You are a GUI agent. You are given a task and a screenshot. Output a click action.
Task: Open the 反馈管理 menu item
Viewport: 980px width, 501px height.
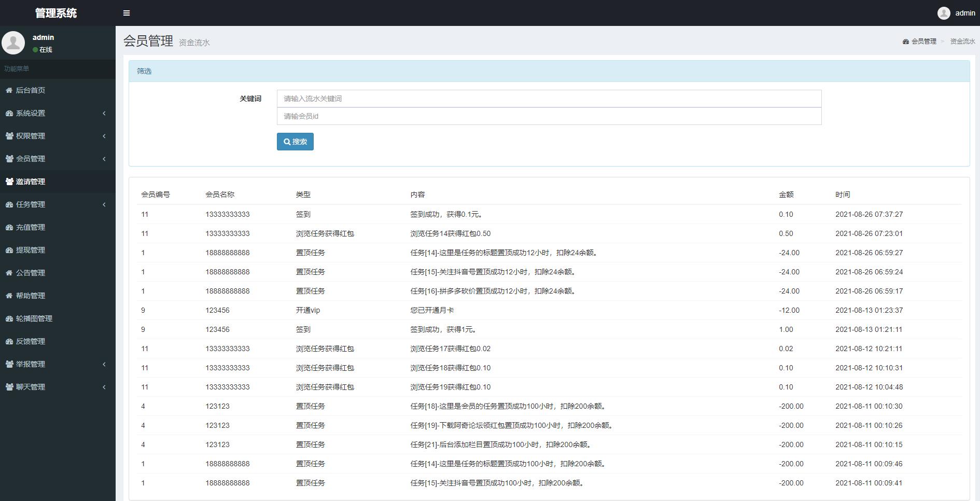coord(58,341)
